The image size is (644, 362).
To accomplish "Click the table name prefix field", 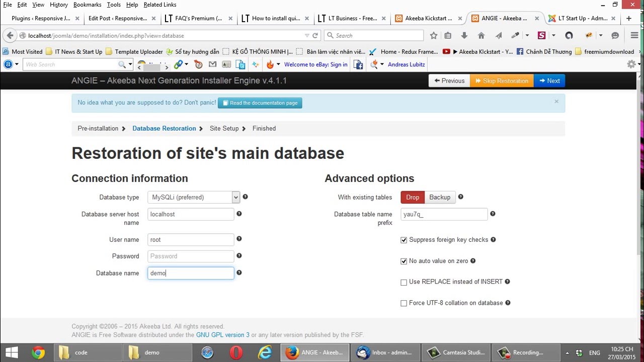I will pyautogui.click(x=444, y=214).
